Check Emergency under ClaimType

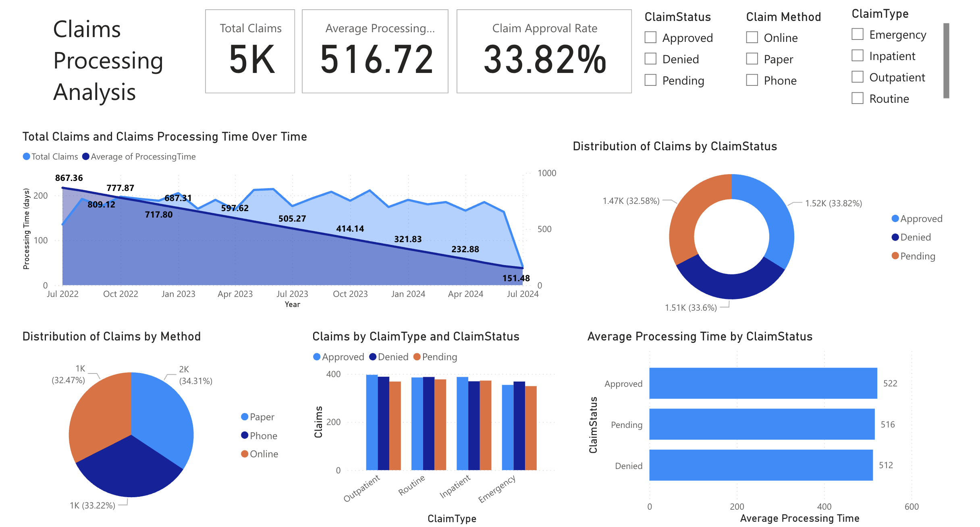coord(857,35)
